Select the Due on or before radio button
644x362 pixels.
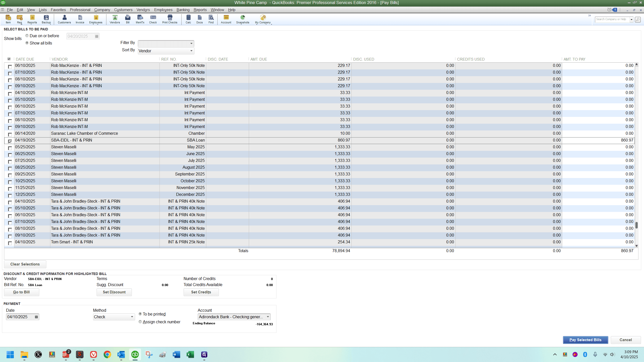coord(27,36)
